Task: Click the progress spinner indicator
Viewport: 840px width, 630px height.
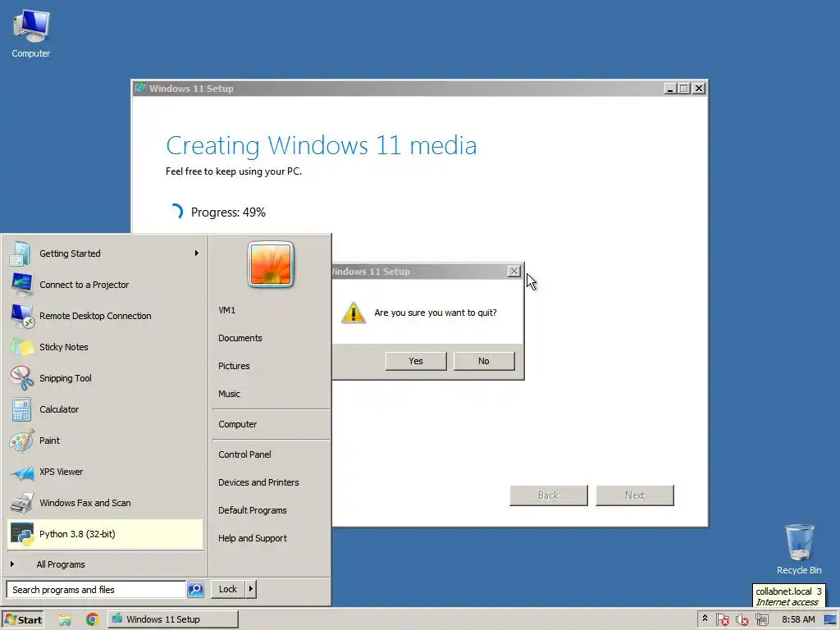Action: pyautogui.click(x=176, y=212)
